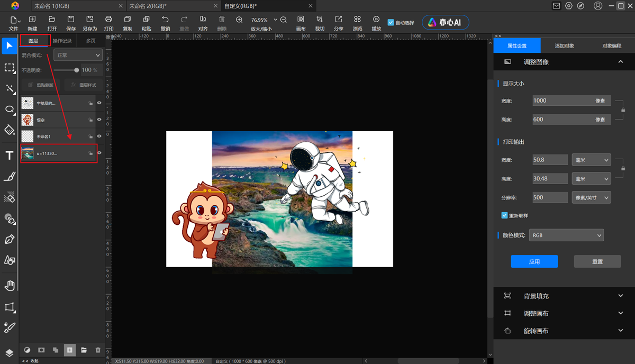Delete layer using trash icon in layers panel

coord(97,350)
